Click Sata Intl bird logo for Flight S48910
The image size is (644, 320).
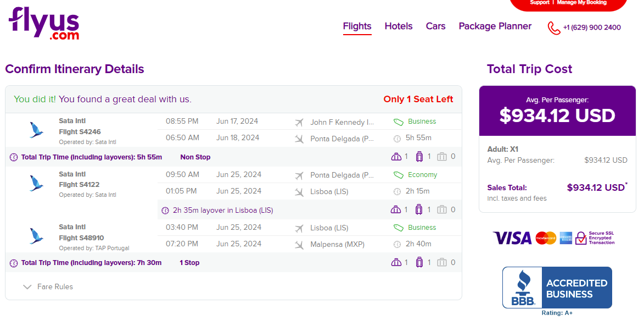pos(36,236)
